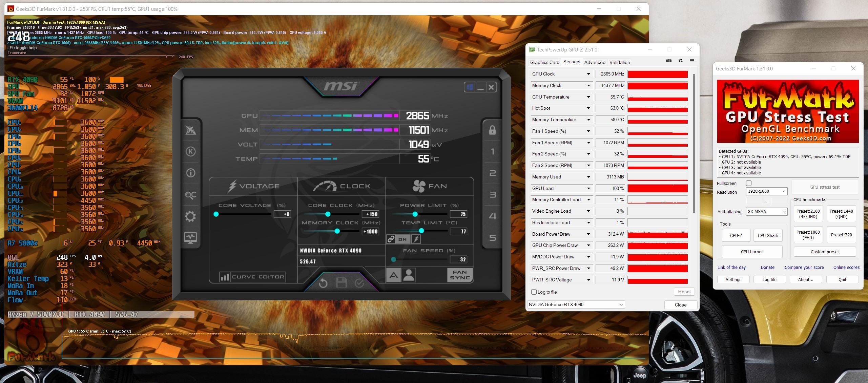868x383 pixels.
Task: Enable auto fan mode A icon
Action: coord(393,275)
